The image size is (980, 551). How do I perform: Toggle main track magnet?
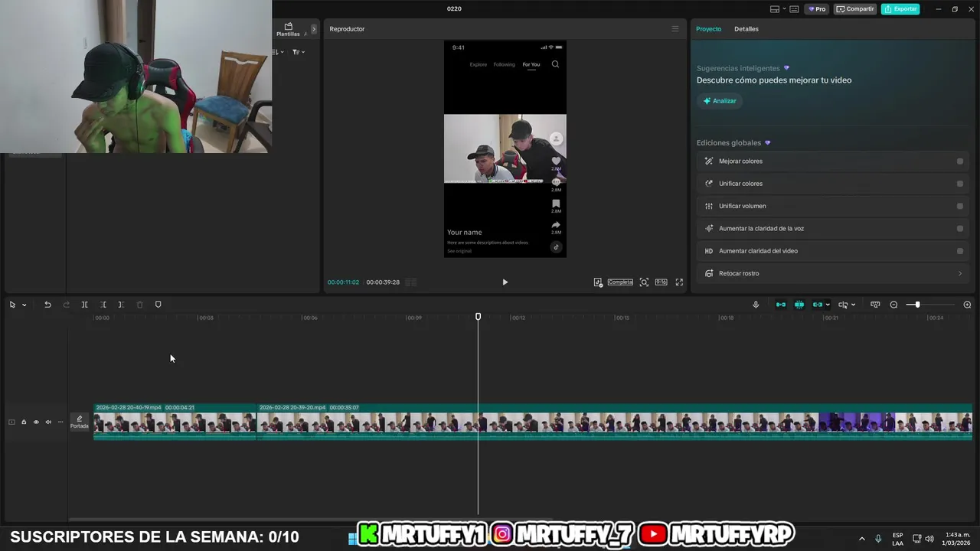[781, 305]
